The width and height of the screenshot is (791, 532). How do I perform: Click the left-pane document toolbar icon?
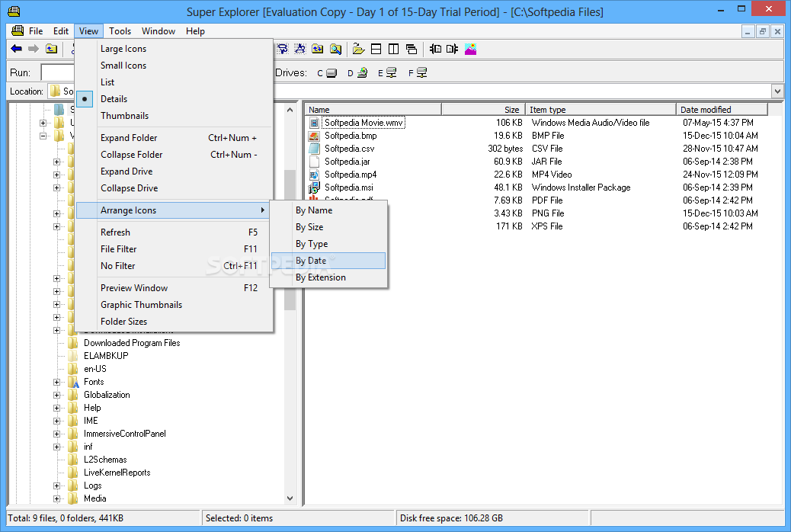click(435, 49)
